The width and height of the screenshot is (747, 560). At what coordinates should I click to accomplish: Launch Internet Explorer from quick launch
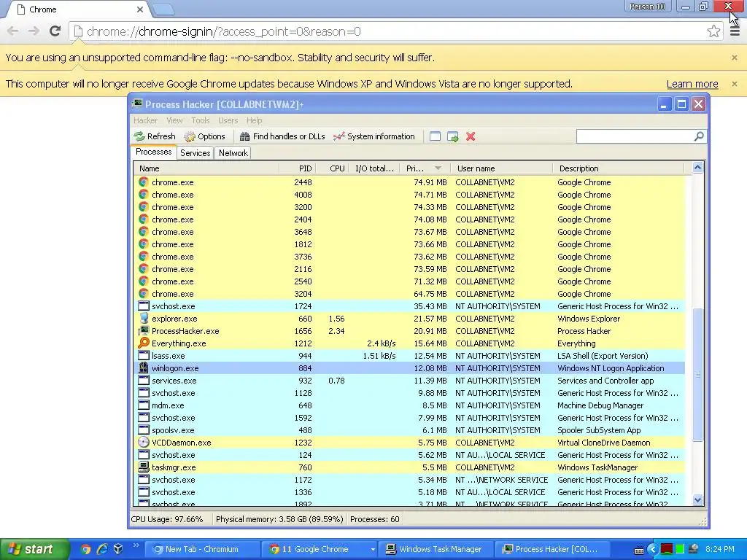pos(102,549)
